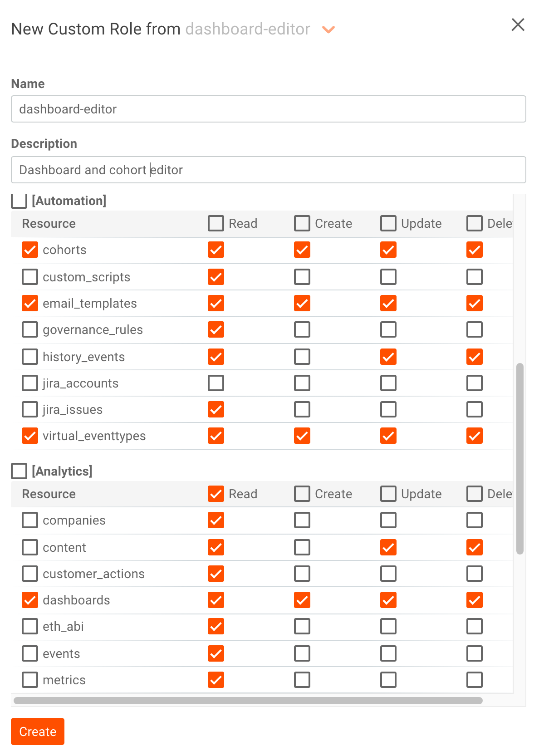This screenshot has width=539, height=756.
Task: Enable Update permission for governance_rules
Action: 388,329
